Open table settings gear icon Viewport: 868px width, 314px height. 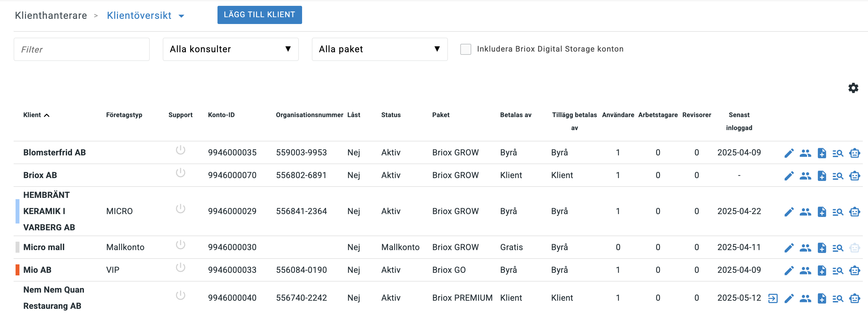[x=853, y=88]
